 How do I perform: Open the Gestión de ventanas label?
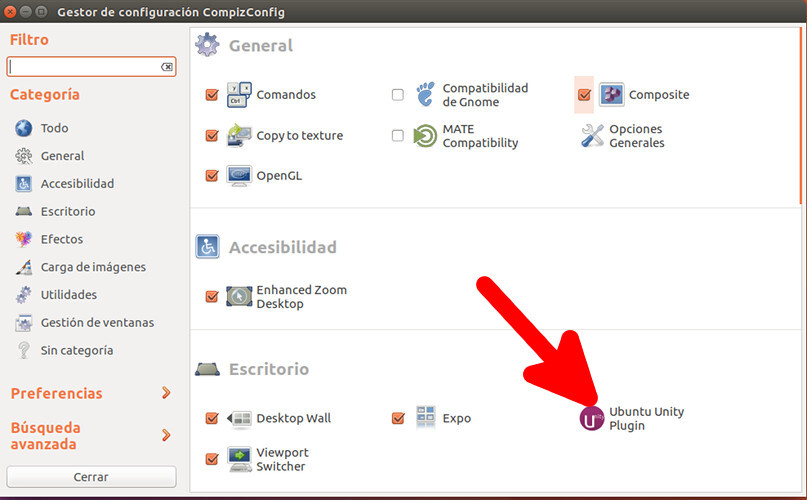97,323
